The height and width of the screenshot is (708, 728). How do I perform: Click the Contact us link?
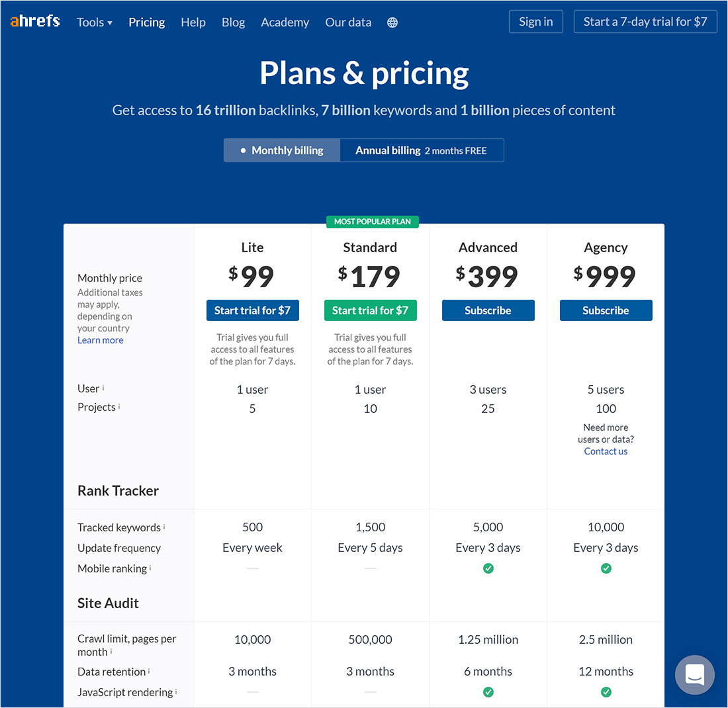pyautogui.click(x=606, y=451)
